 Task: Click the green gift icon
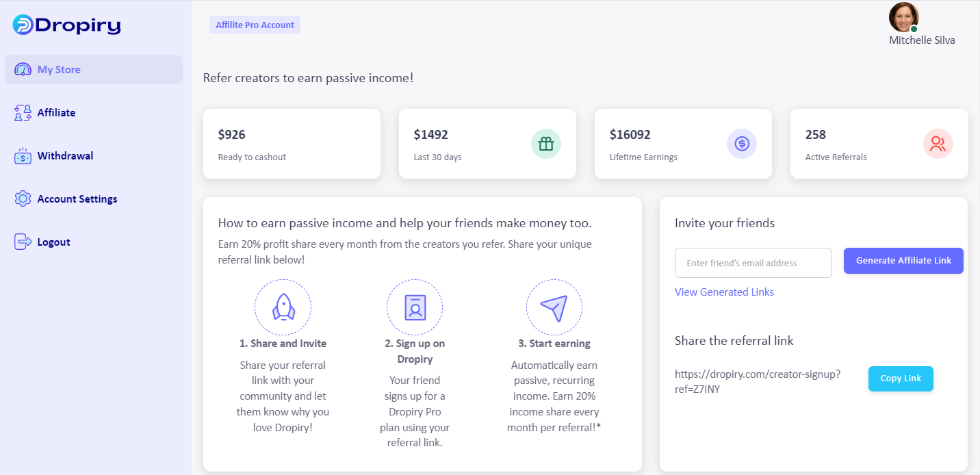(x=545, y=144)
